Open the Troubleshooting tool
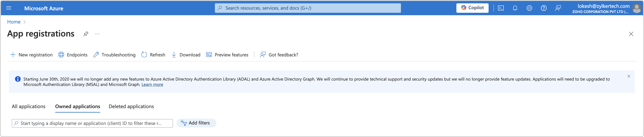This screenshot has height=137, width=644. (114, 55)
